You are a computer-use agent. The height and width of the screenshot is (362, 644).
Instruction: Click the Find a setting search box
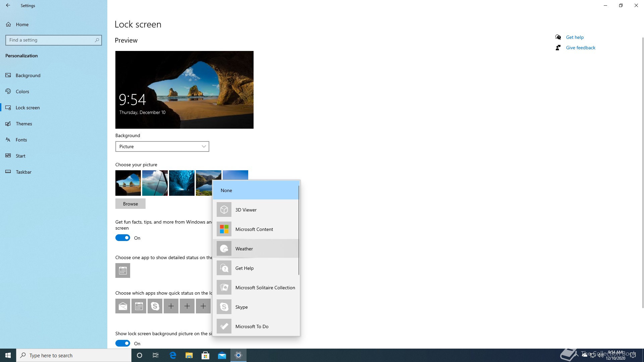coord(50,40)
